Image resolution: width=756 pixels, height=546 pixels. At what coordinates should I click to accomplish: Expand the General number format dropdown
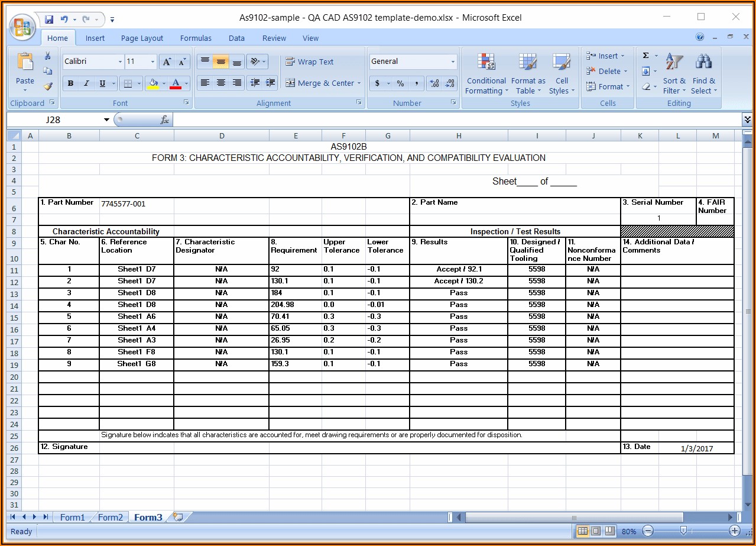click(453, 62)
